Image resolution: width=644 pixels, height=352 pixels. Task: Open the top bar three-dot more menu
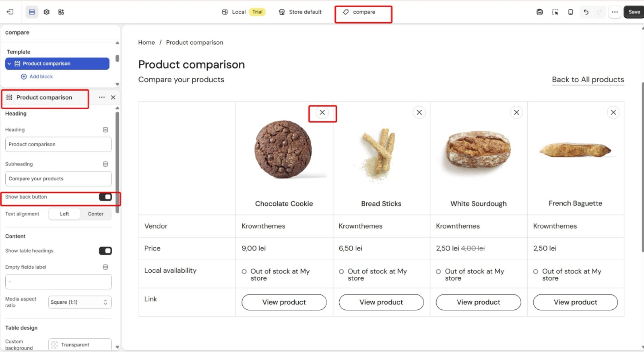(615, 12)
